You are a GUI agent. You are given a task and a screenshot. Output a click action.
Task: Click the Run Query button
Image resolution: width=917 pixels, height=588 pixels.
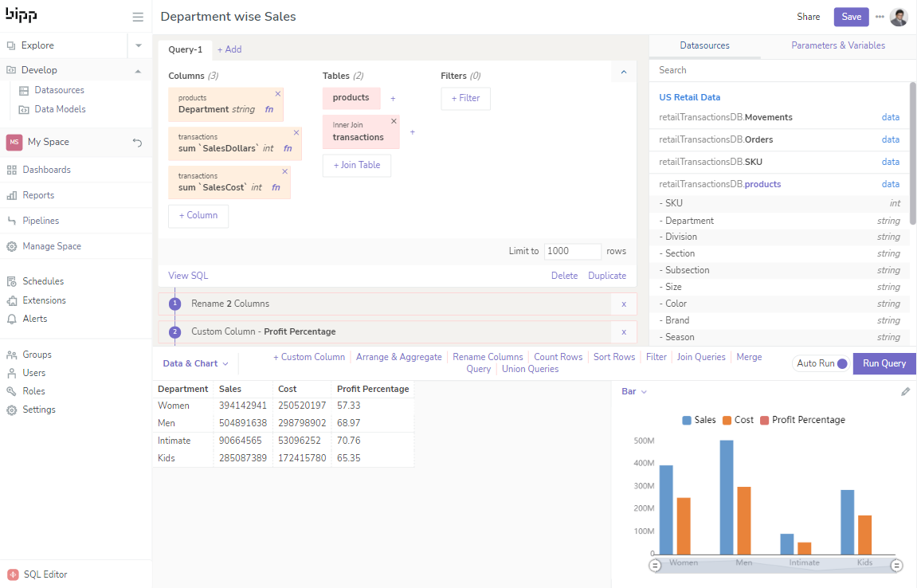(884, 363)
